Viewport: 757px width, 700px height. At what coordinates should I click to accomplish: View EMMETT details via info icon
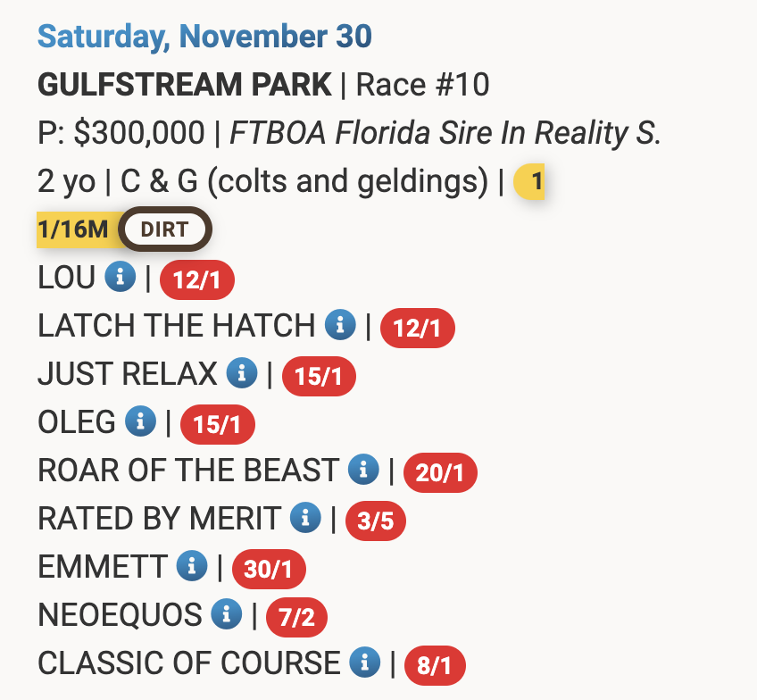coord(192,566)
